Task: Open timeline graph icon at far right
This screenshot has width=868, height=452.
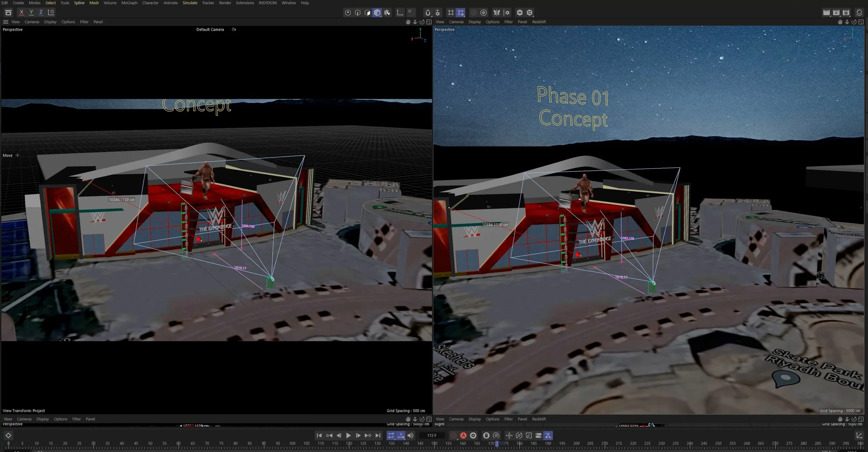Action: click(x=859, y=435)
